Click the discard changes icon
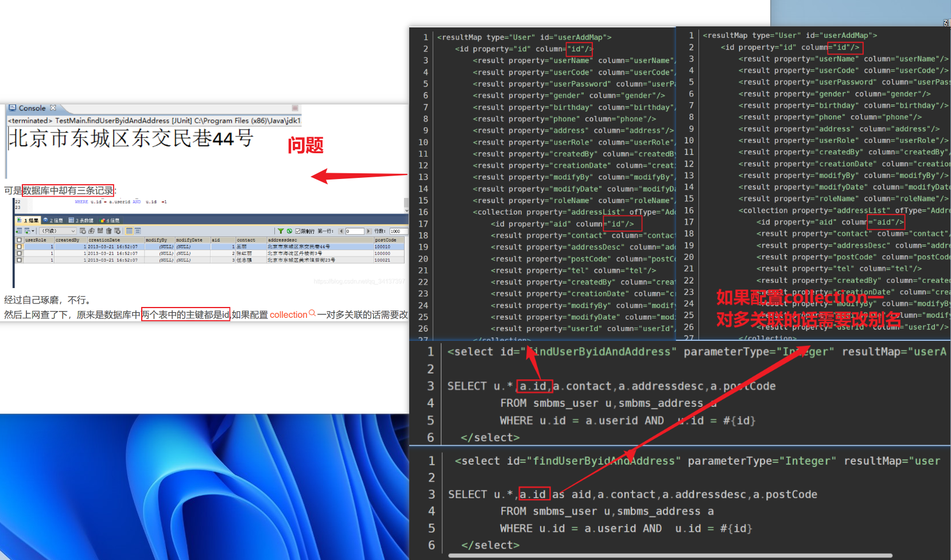 (117, 231)
